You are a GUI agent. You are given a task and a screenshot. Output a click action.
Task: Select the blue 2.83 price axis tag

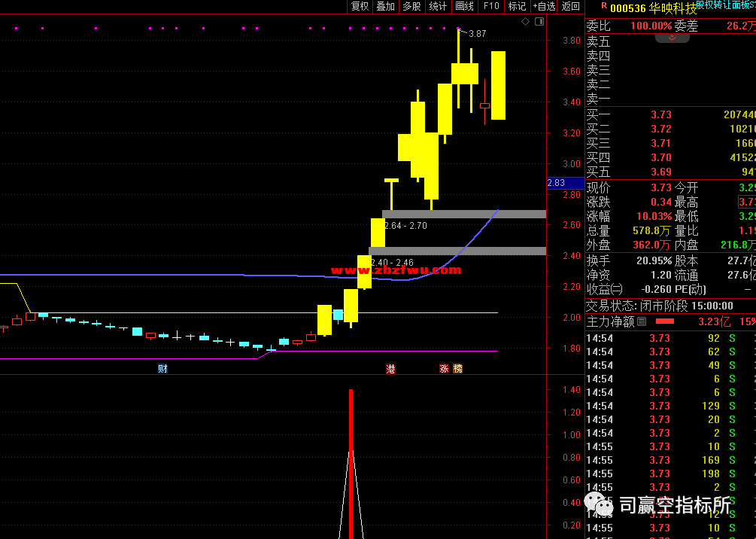point(566,183)
